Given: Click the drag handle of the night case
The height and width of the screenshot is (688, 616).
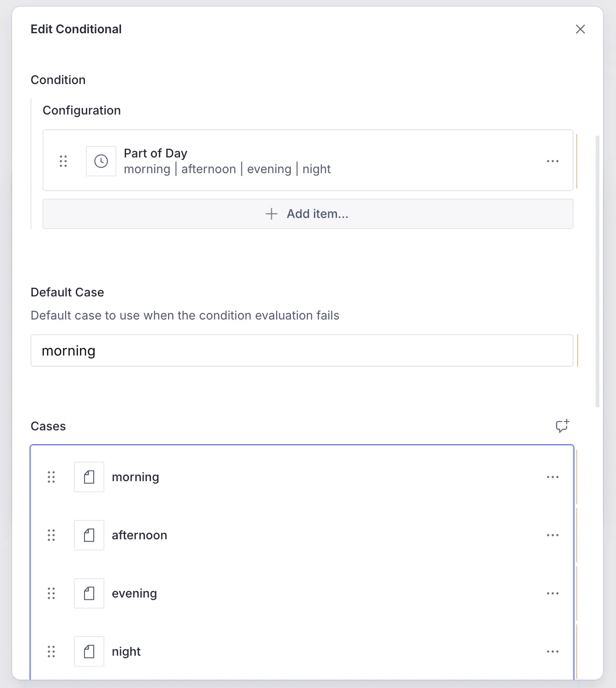Looking at the screenshot, I should tap(51, 652).
